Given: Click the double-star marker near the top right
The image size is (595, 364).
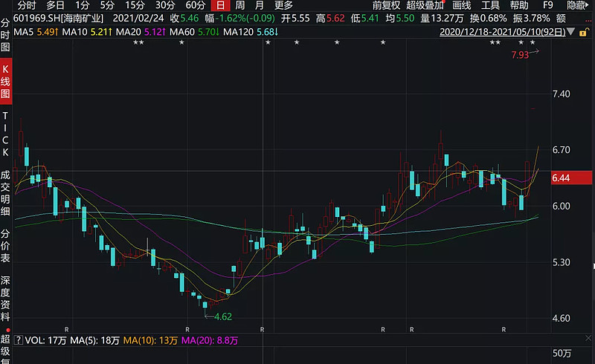Looking at the screenshot, I should [x=495, y=42].
